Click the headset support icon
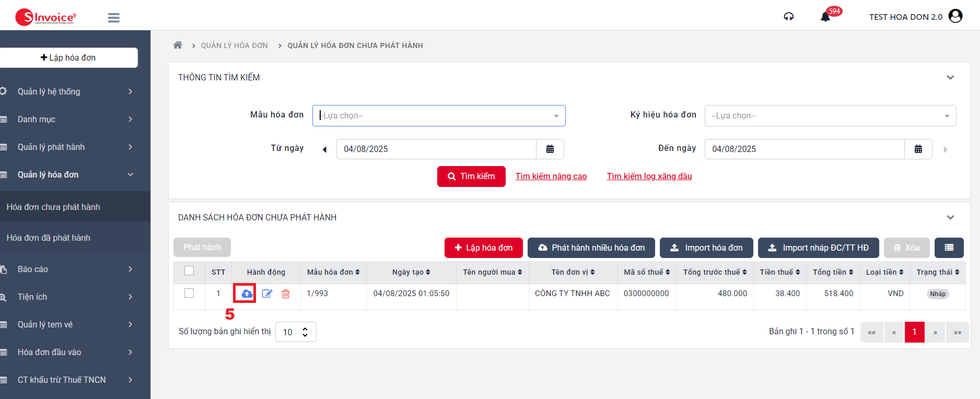Viewport: 980px width, 399px height. click(x=789, y=17)
